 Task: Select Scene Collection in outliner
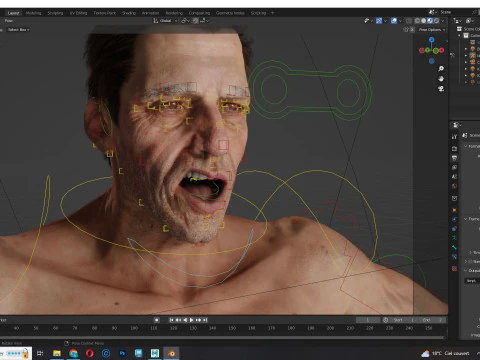click(x=470, y=29)
